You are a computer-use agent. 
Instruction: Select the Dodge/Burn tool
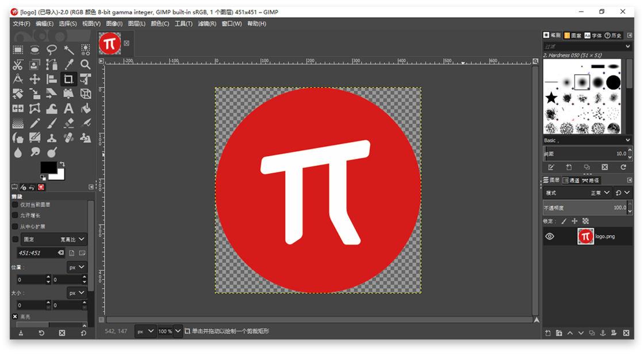[x=52, y=152]
